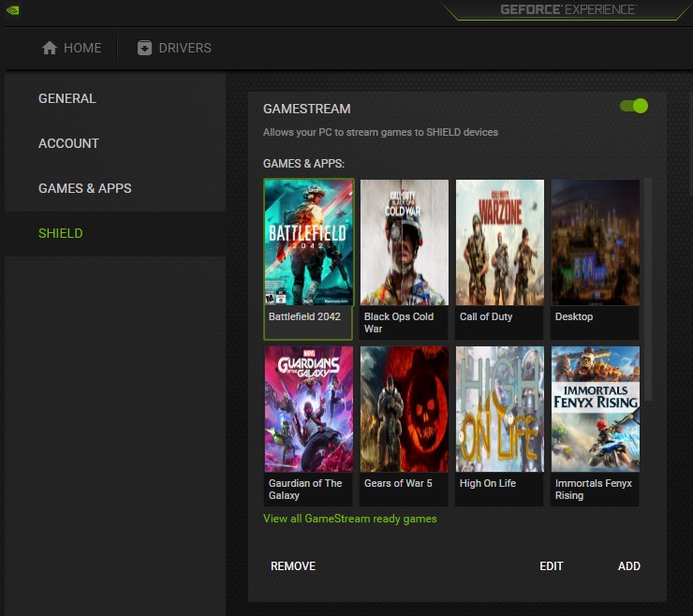
Task: Select the Desktop streaming thumbnail
Action: (596, 242)
